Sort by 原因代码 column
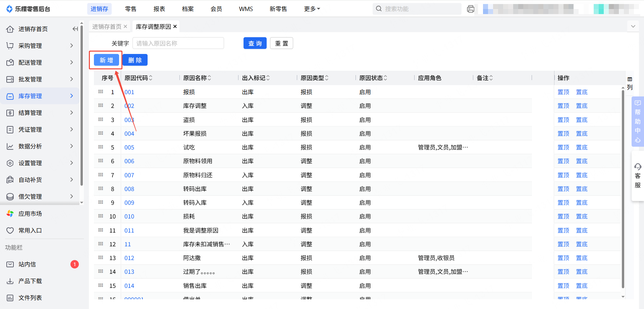This screenshot has width=644, height=309. coord(151,78)
